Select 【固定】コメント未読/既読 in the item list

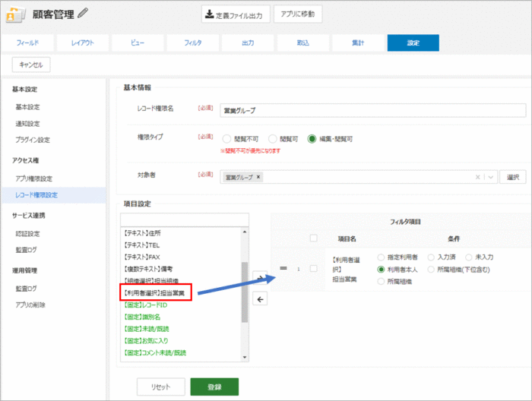pos(155,353)
